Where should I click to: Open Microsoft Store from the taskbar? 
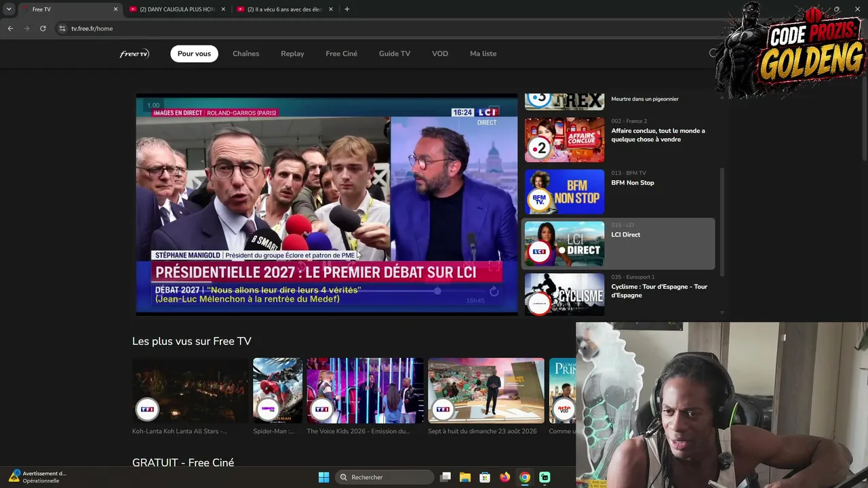point(485,477)
